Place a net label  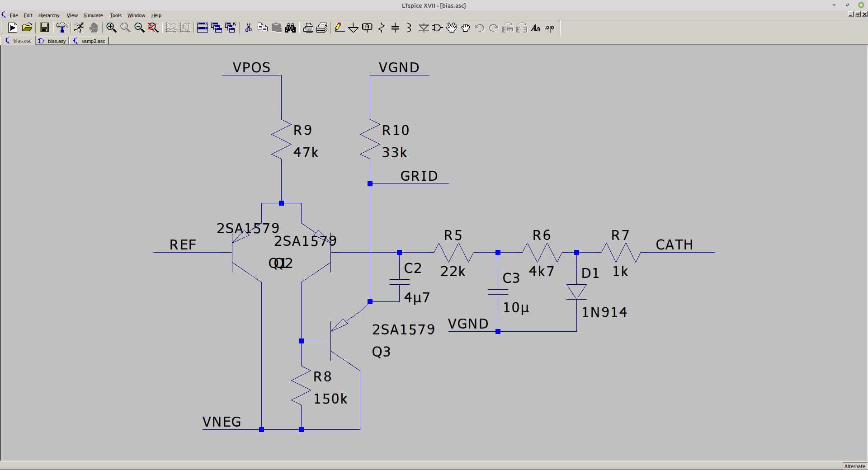pos(367,28)
